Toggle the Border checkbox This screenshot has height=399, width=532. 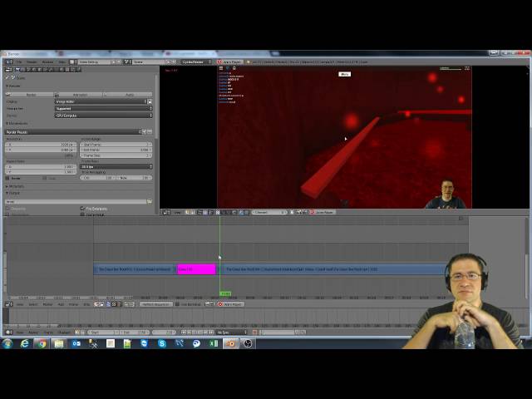coord(7,178)
